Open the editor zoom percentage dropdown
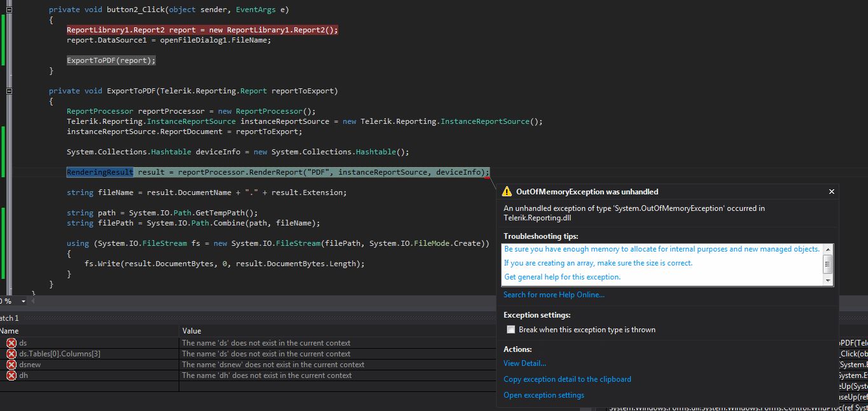This screenshot has height=411, width=868. (x=24, y=301)
